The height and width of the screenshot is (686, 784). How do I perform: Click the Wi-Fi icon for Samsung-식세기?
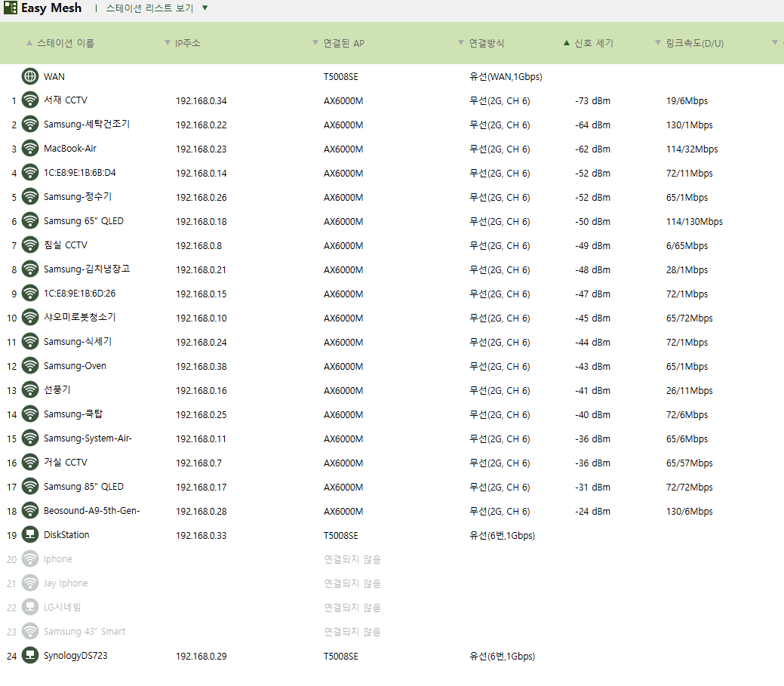(30, 342)
